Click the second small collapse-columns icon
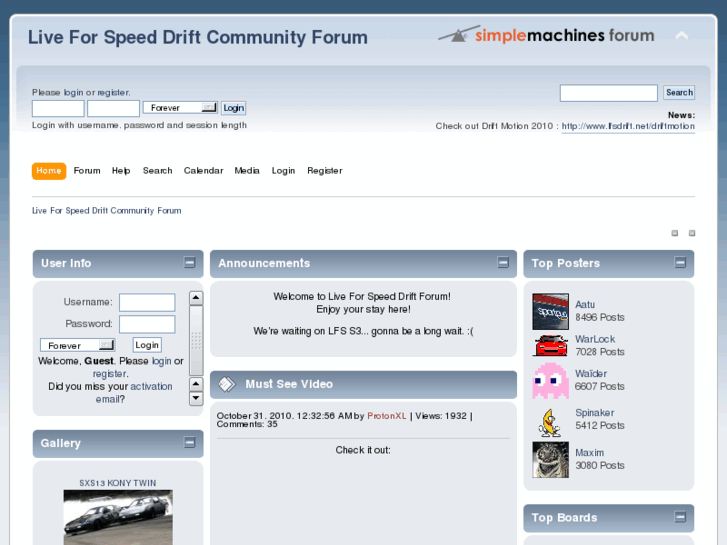 pos(692,233)
